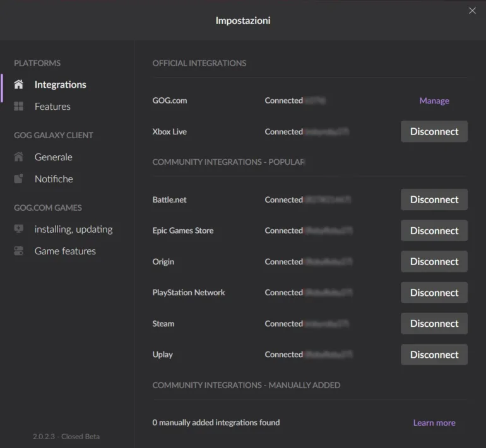Click the GOG GALAXY CLIENT sidebar heading
Image resolution: width=486 pixels, height=448 pixels.
pyautogui.click(x=54, y=136)
